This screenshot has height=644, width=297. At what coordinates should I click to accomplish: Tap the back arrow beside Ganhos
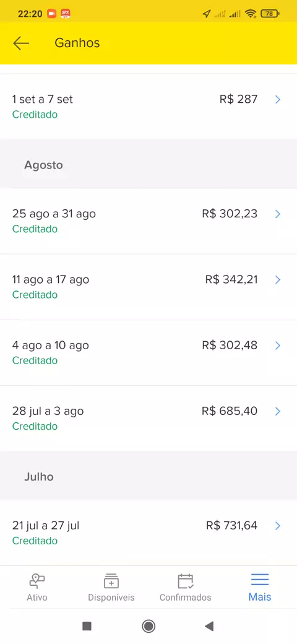(x=21, y=43)
